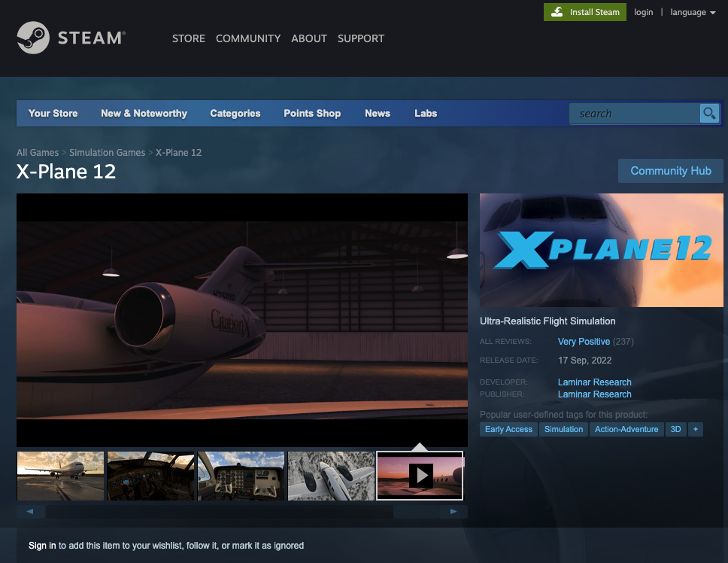The image size is (728, 563).
Task: Click the Ultra-Realistic Flight Simulation description
Action: tap(548, 321)
